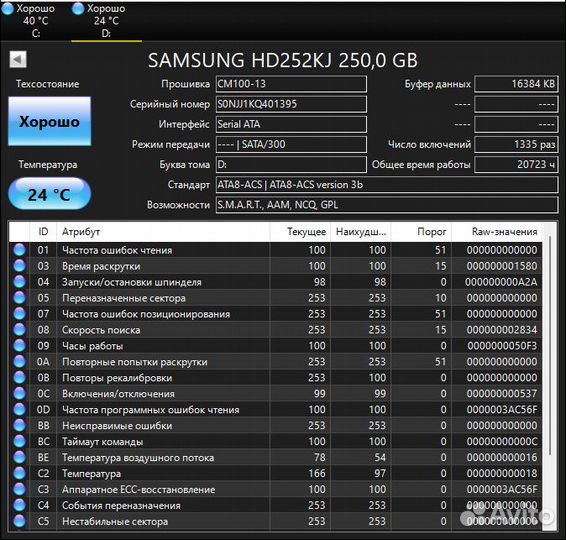This screenshot has height=540, width=566.
Task: Click the Буква тома field D:
Action: coord(291,165)
